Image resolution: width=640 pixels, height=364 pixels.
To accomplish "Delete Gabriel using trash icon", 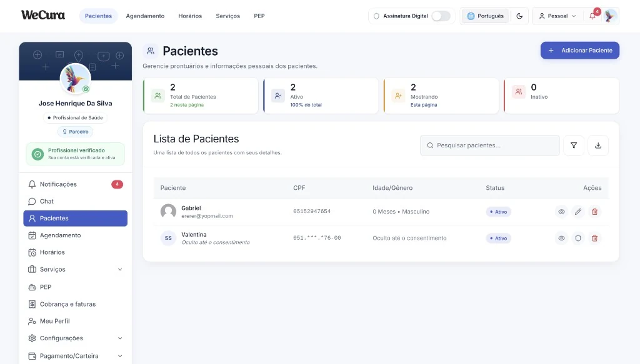I will coord(595,212).
